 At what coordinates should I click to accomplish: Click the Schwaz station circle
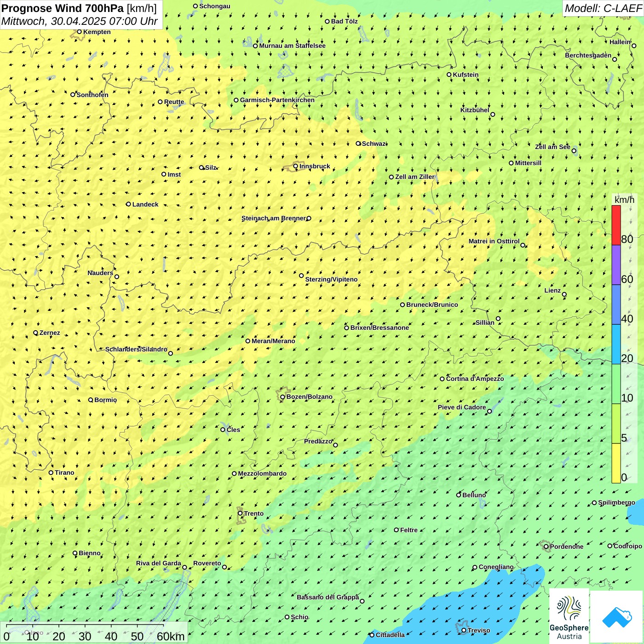coord(358,144)
